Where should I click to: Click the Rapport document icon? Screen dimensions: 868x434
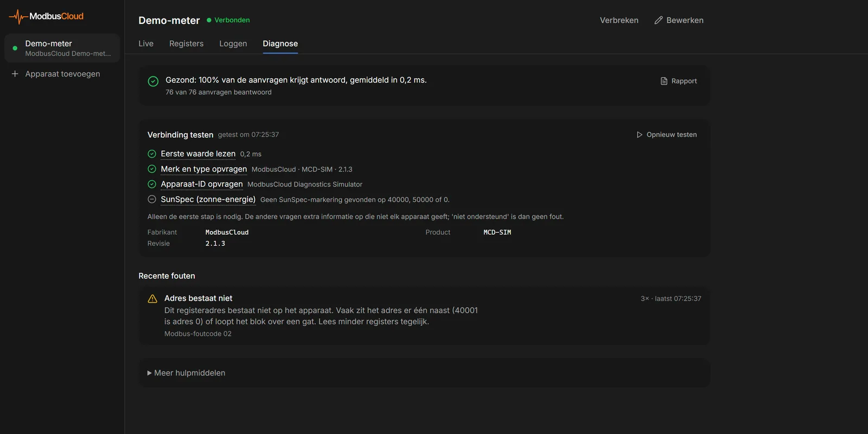pos(664,81)
